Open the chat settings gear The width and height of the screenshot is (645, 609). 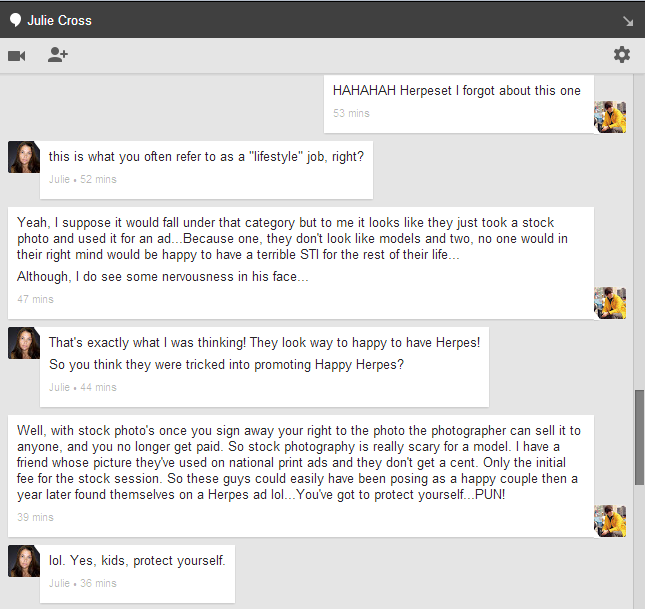pyautogui.click(x=622, y=55)
